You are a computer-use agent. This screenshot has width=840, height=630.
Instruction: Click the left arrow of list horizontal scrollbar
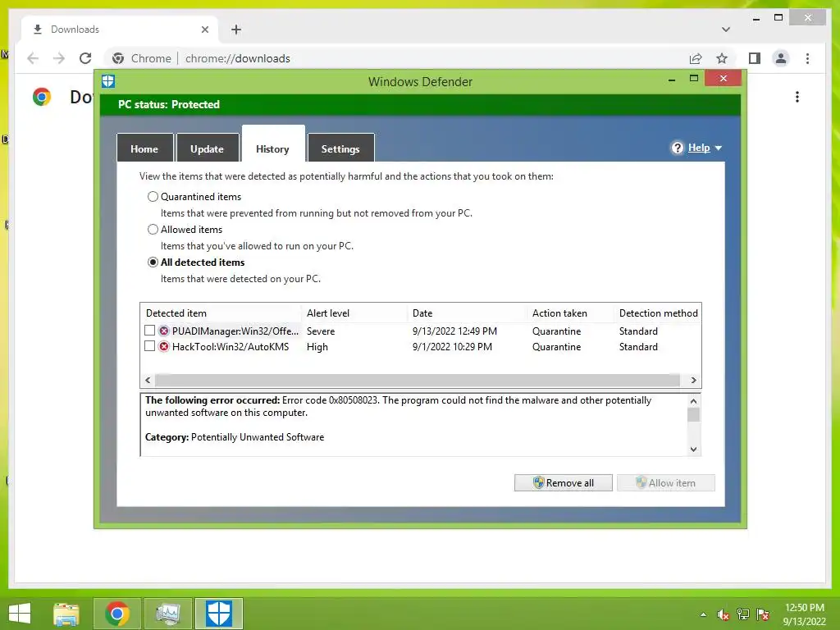[x=148, y=380]
